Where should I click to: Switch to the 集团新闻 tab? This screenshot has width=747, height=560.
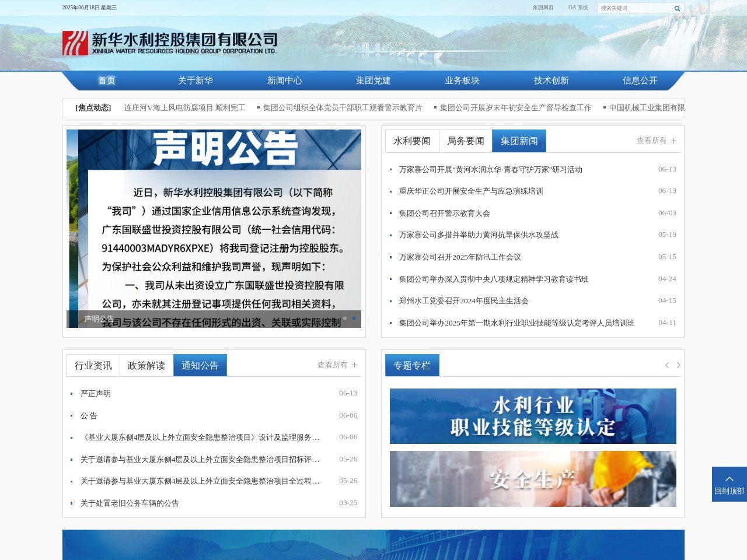coord(519,141)
